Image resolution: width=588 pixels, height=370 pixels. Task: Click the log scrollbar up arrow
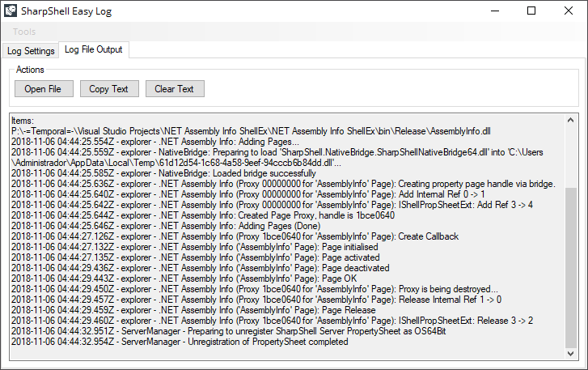click(x=571, y=121)
